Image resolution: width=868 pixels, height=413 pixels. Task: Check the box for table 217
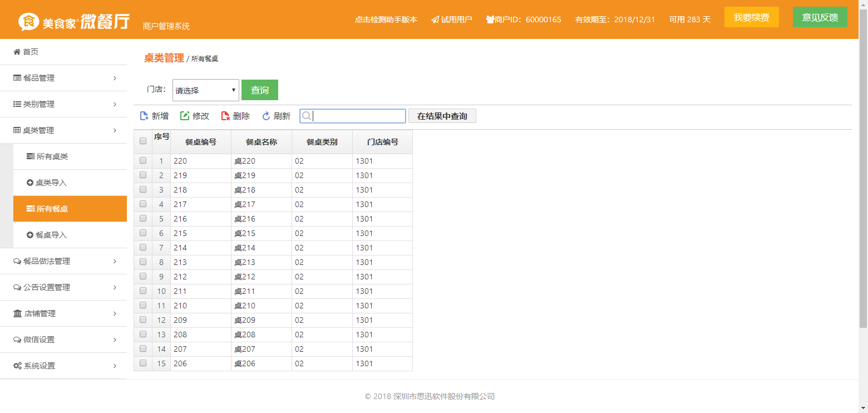pyautogui.click(x=143, y=204)
